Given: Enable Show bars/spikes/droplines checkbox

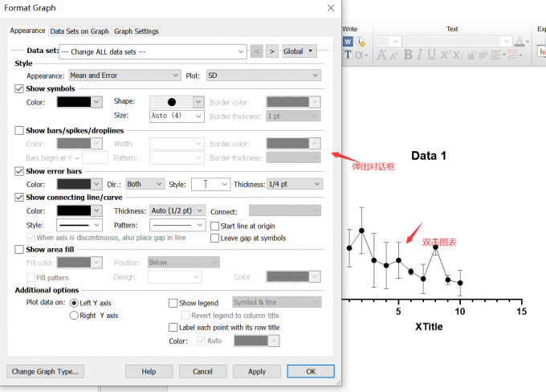Looking at the screenshot, I should click(x=20, y=129).
